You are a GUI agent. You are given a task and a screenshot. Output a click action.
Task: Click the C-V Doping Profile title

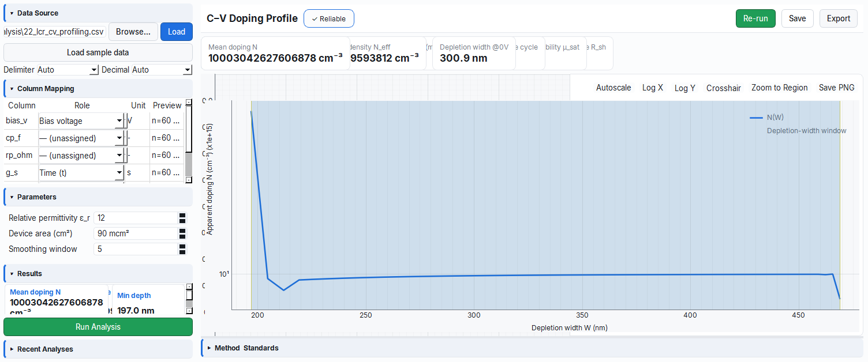pos(252,18)
